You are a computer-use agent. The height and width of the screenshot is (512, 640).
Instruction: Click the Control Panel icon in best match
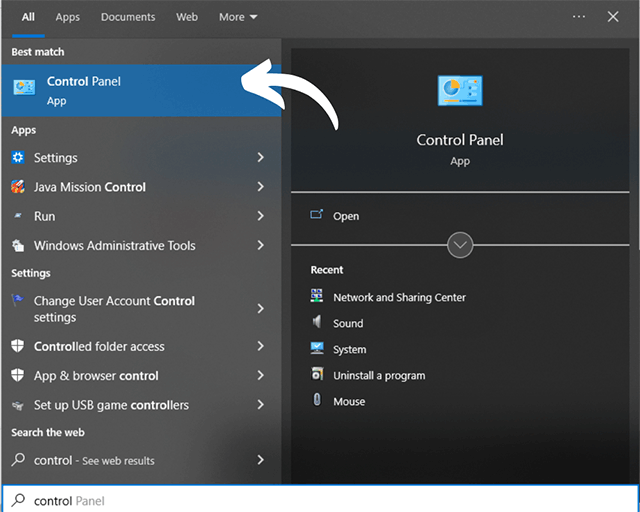[24, 87]
